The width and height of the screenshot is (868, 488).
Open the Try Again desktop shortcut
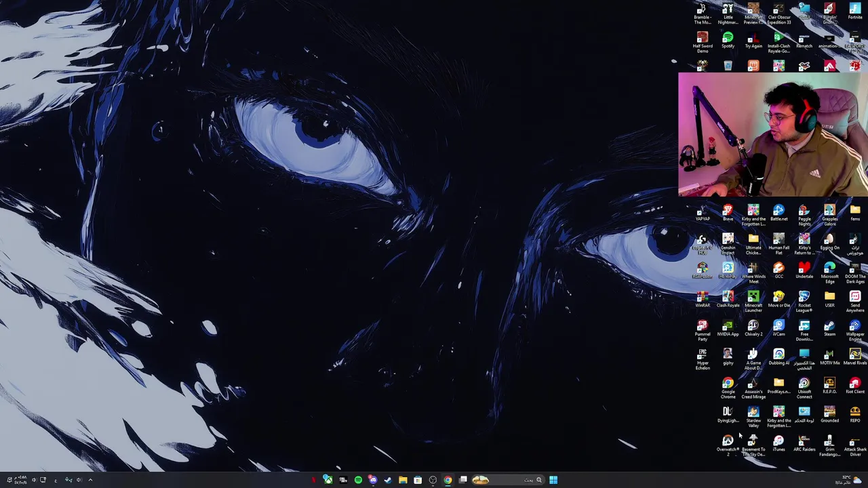(753, 41)
